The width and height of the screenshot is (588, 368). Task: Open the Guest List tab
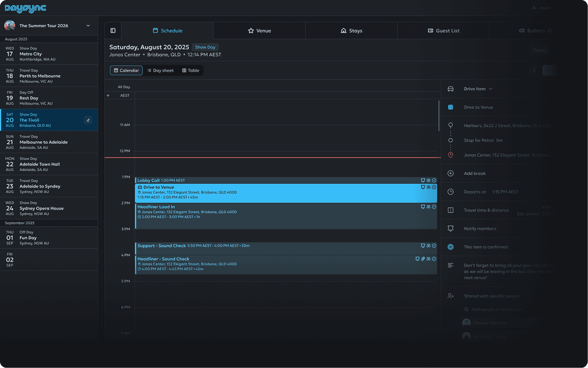pyautogui.click(x=443, y=30)
